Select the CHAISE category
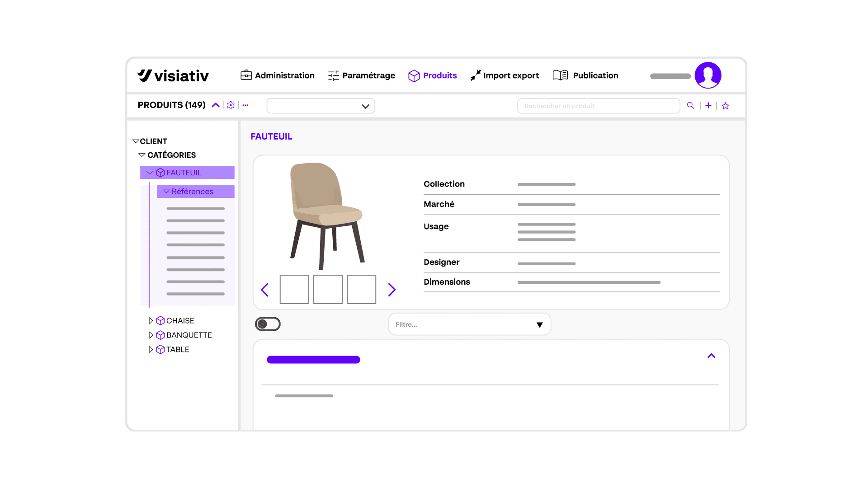The height and width of the screenshot is (488, 868). click(x=180, y=321)
